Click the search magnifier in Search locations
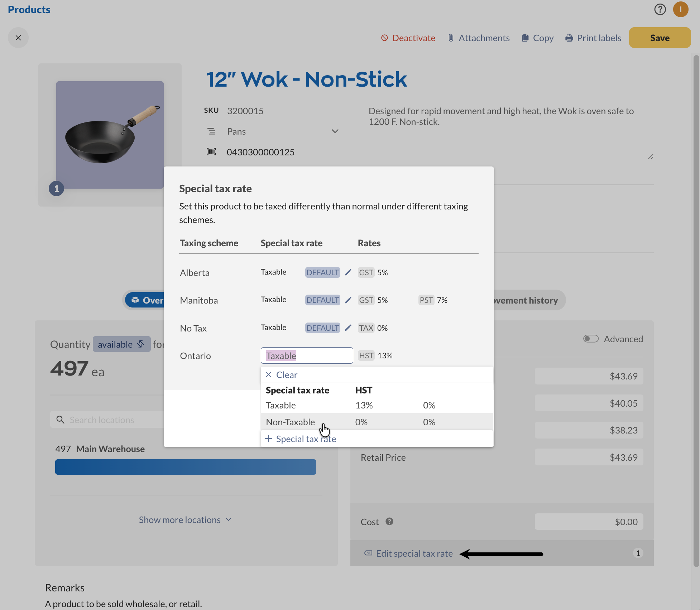The height and width of the screenshot is (610, 700). [x=60, y=419]
